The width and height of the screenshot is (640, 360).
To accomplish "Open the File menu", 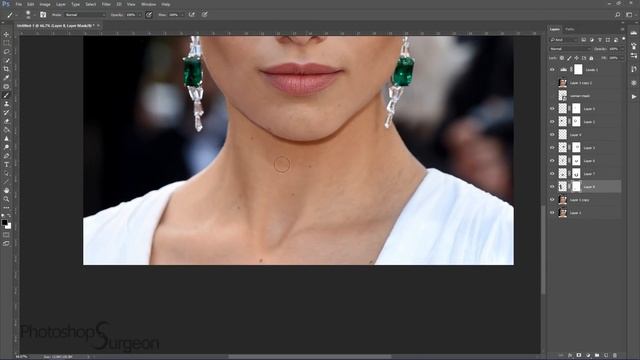I will click(x=19, y=4).
